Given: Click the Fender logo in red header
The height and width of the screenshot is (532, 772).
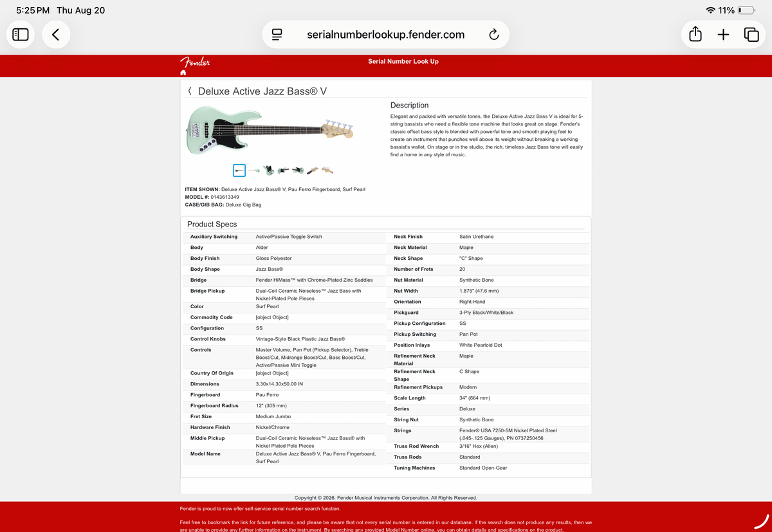Looking at the screenshot, I should click(x=195, y=62).
